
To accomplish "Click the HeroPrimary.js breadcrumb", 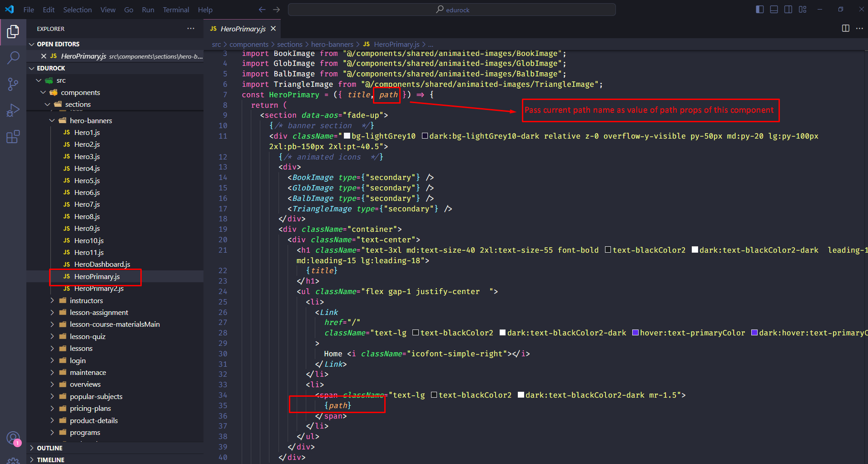I will click(391, 44).
